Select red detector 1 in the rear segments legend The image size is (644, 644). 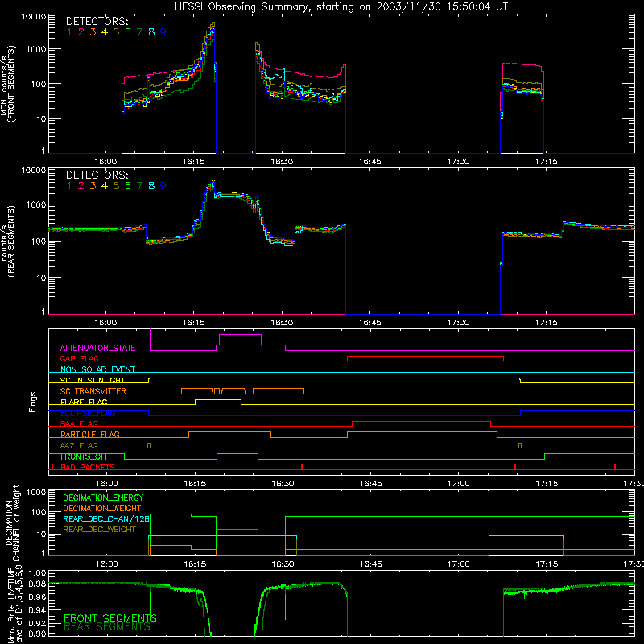click(69, 186)
